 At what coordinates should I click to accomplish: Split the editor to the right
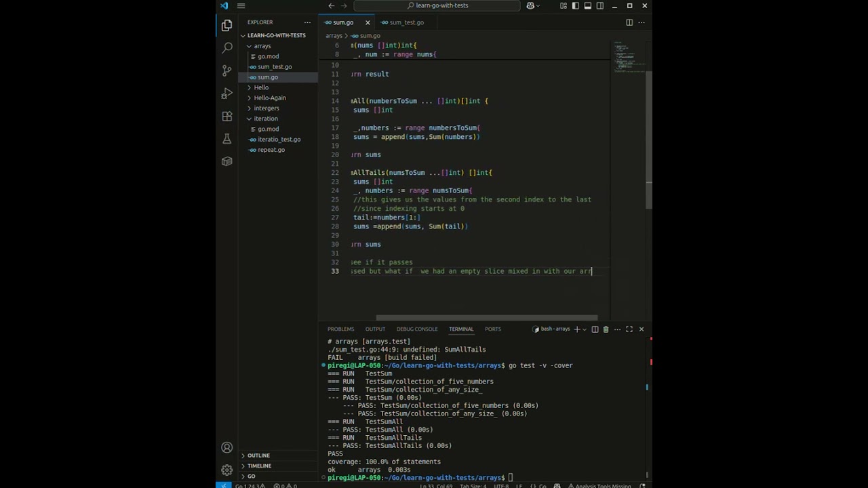[x=629, y=22]
